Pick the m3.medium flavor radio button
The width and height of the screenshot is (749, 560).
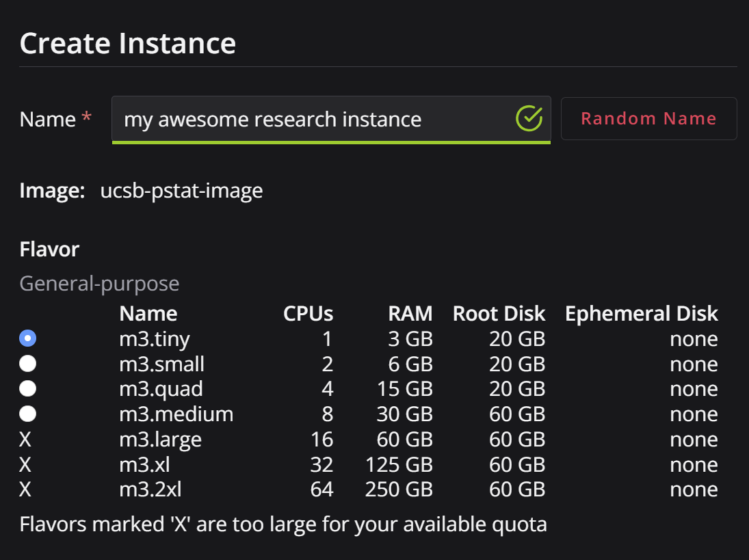click(x=28, y=414)
